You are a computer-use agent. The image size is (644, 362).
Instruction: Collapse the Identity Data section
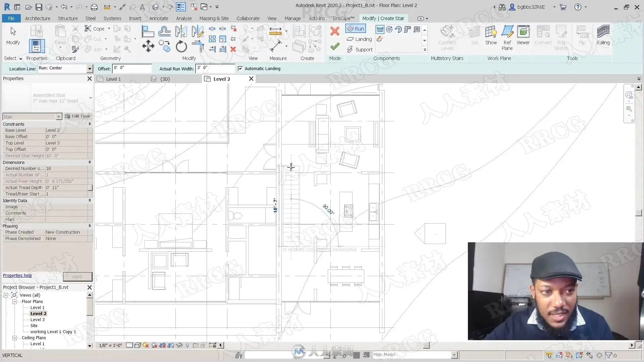point(90,200)
